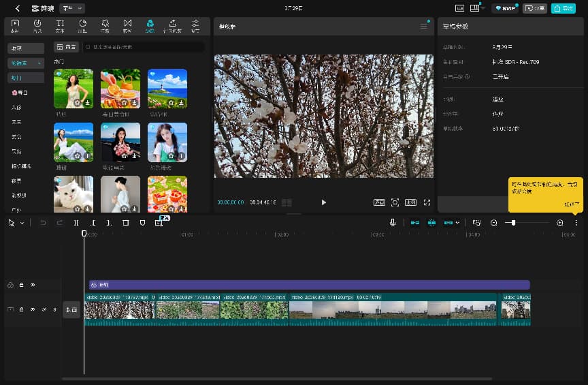Toggle the lock on the purple effect track
588x385 pixels.
21,285
